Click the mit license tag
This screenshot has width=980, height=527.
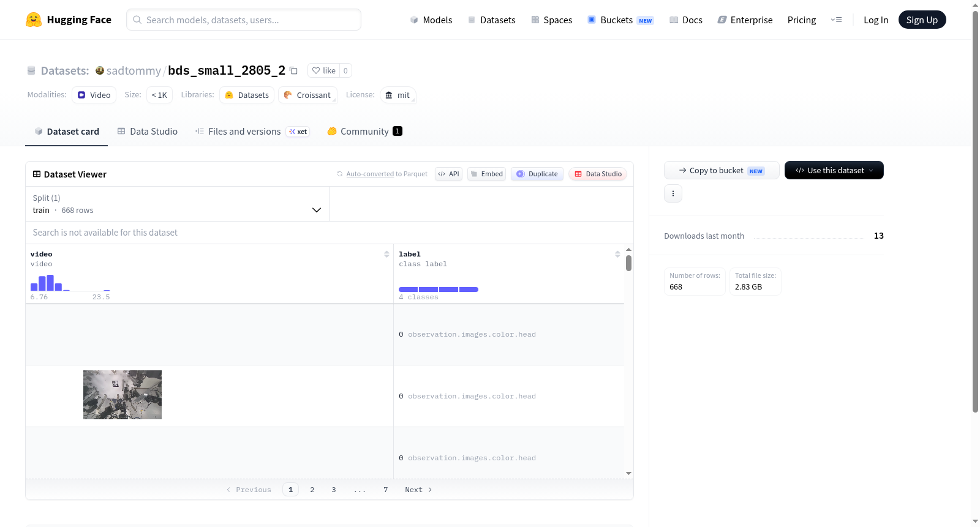click(x=398, y=95)
